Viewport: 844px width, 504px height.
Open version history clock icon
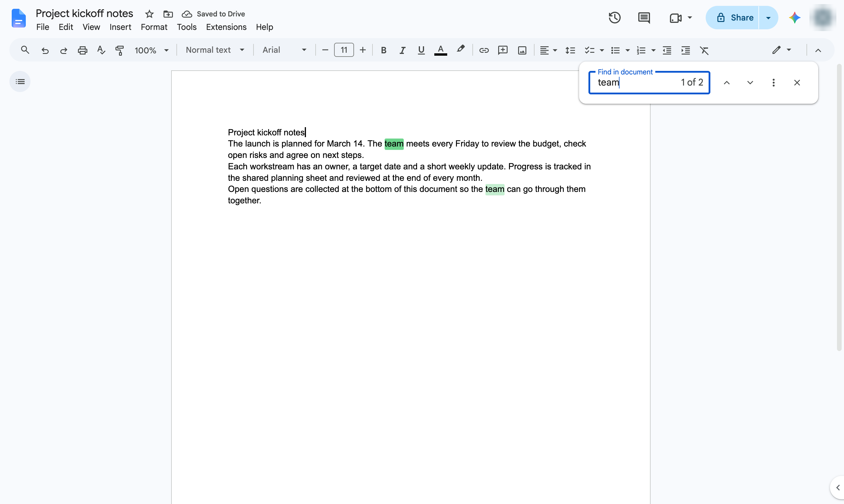pyautogui.click(x=615, y=18)
